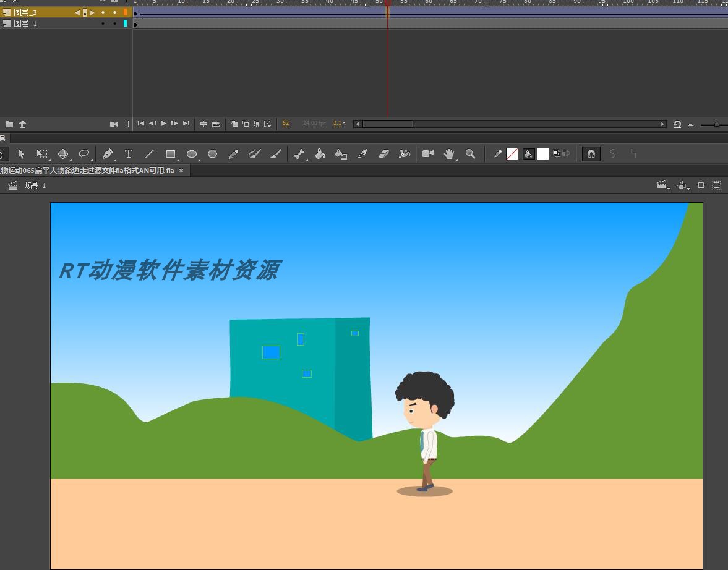Toggle loop playback

[x=216, y=124]
